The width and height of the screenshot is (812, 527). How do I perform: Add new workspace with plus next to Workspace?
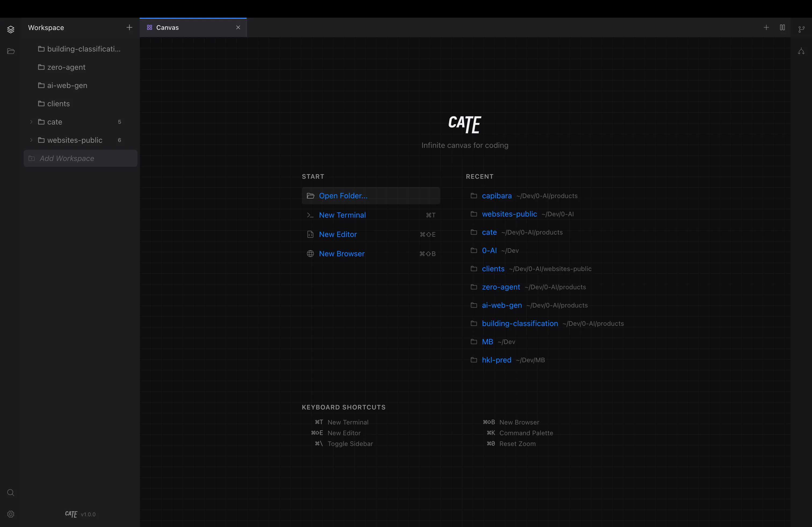pyautogui.click(x=129, y=27)
